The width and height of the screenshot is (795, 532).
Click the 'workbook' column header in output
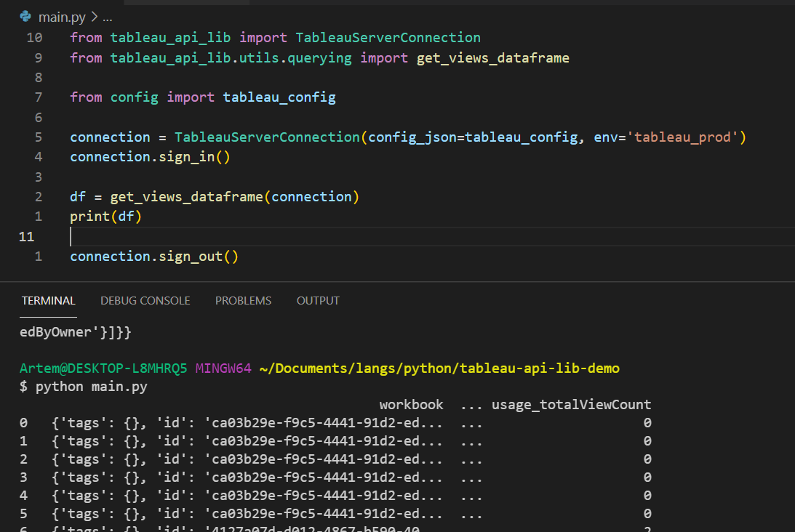411,405
